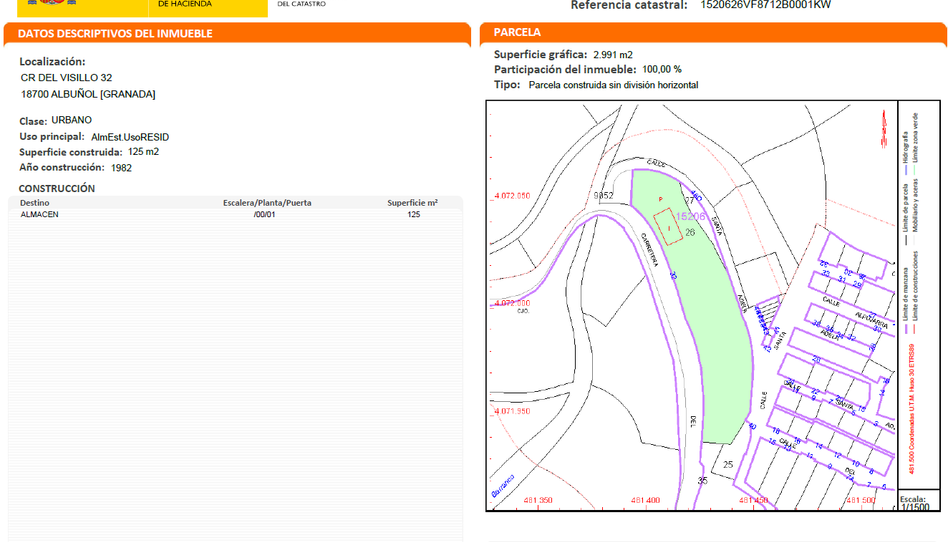Click the cadastral reference number 1520626VF8712B0001KW

(765, 5)
